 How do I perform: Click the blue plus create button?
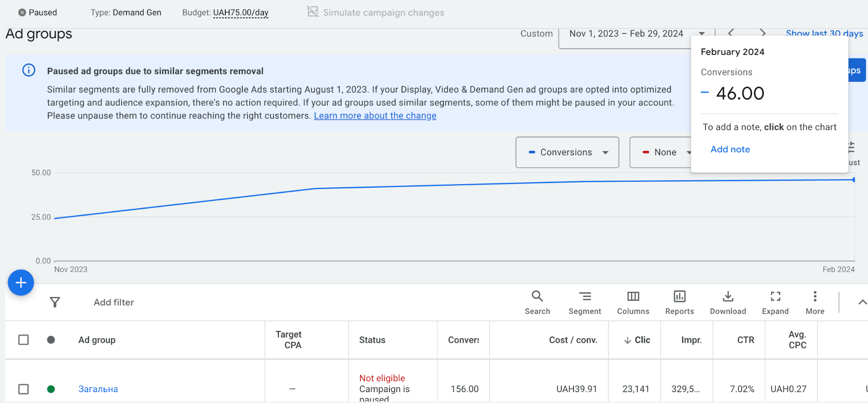tap(21, 283)
